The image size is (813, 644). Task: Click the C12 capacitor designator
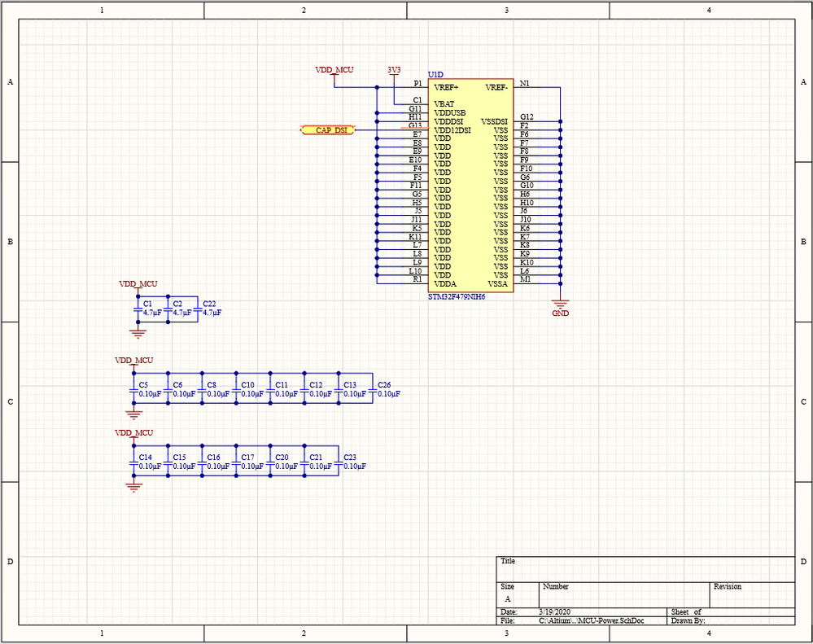tap(316, 385)
